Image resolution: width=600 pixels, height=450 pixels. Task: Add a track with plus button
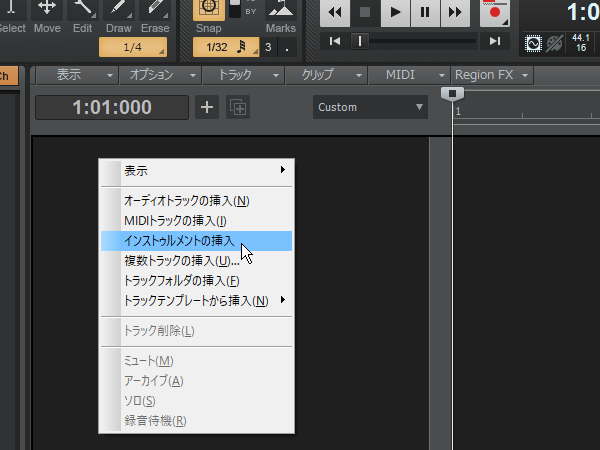[x=207, y=108]
